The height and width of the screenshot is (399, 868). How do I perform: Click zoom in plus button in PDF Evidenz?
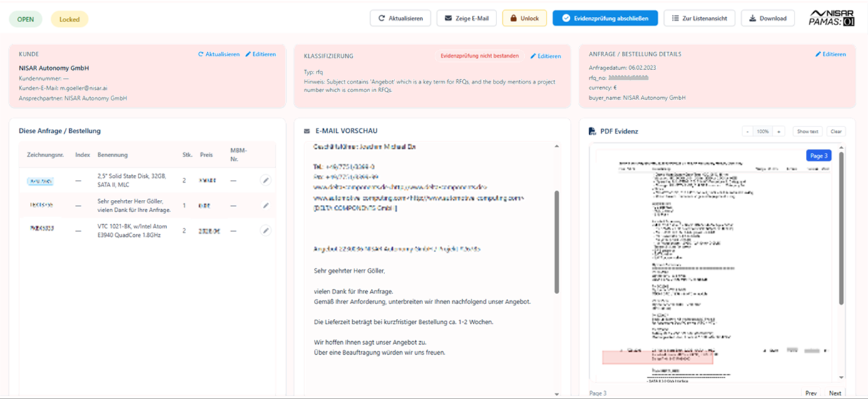tap(778, 131)
